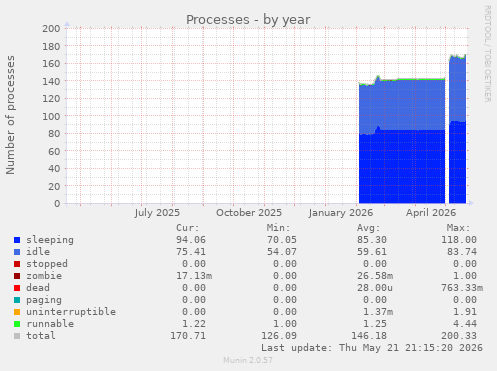Click the 160 y-axis tick label

pos(51,63)
